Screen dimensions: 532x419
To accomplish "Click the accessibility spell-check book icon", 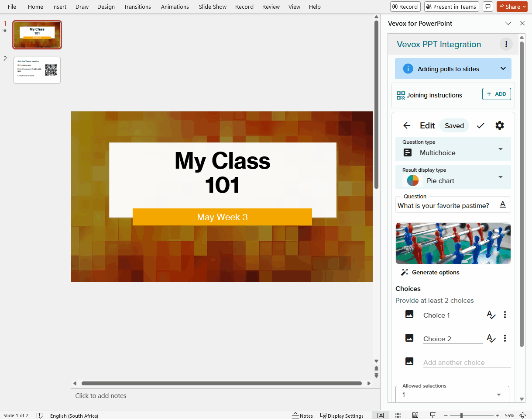I will click(x=39, y=416).
